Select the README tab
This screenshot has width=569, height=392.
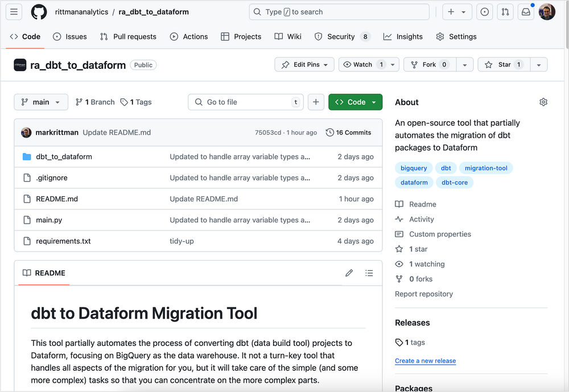tap(44, 273)
